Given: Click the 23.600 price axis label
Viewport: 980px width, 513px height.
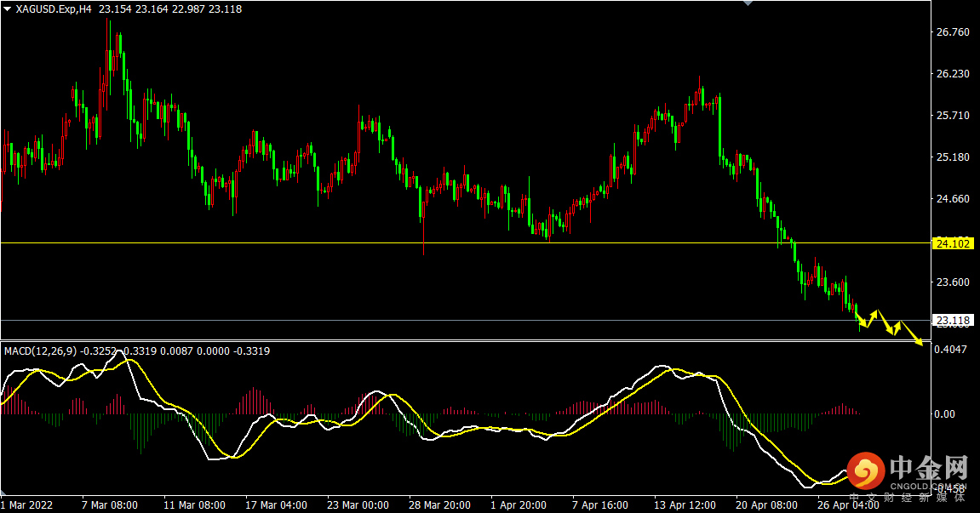Looking at the screenshot, I should [x=953, y=282].
